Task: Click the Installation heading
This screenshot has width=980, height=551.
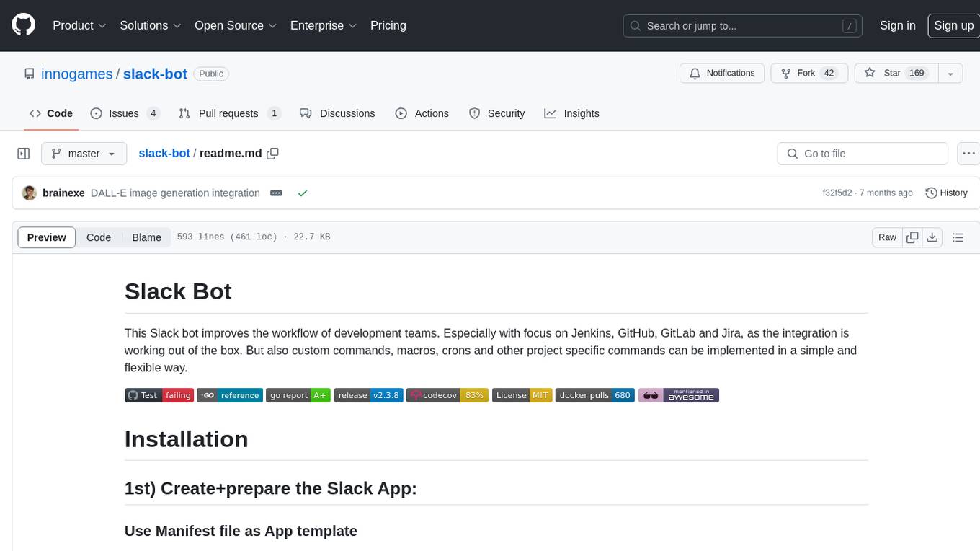Action: pyautogui.click(x=186, y=439)
